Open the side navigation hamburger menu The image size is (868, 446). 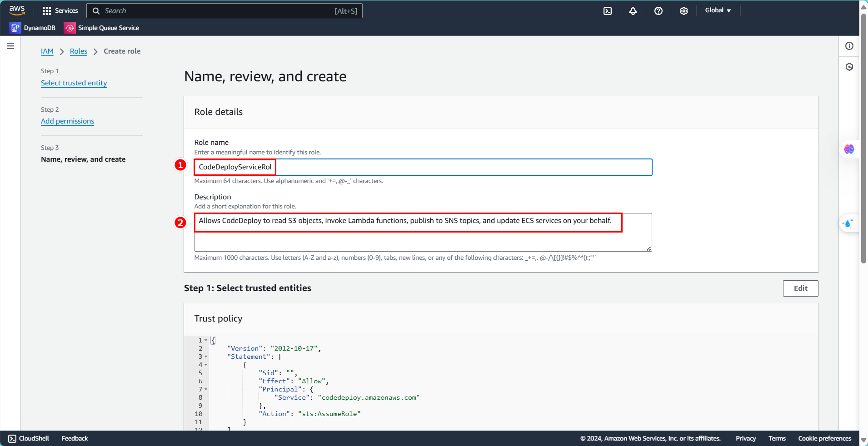point(10,46)
